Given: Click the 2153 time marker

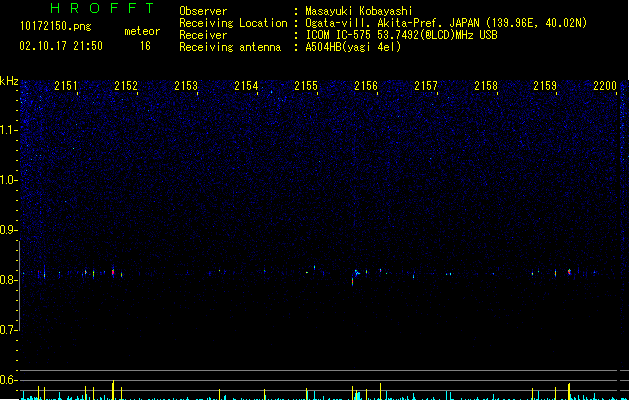Looking at the screenshot, I should [x=186, y=86].
